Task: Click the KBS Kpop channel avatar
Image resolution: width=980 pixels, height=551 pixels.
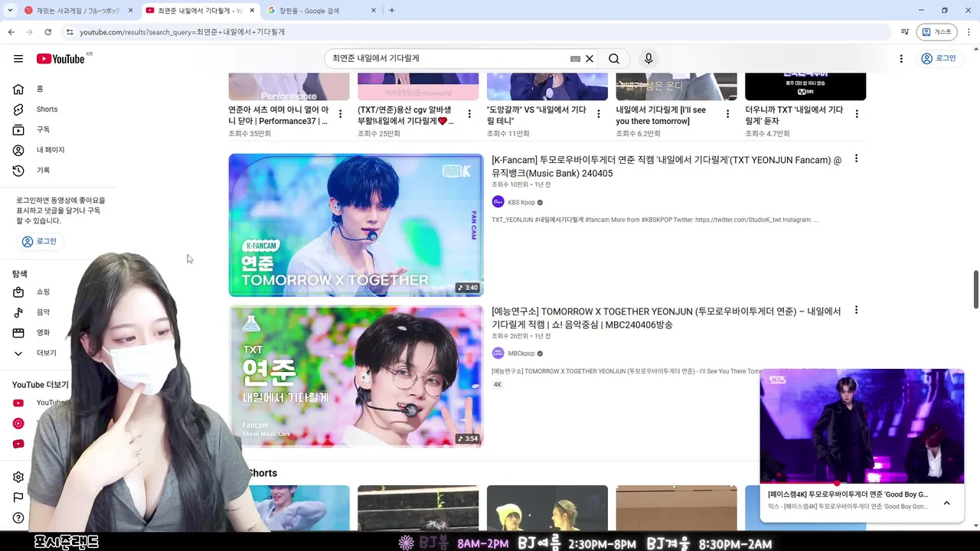Action: pyautogui.click(x=498, y=202)
